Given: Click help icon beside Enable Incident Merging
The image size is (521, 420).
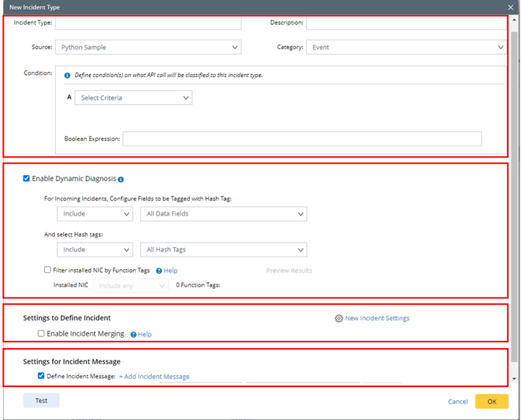Looking at the screenshot, I should 134,334.
